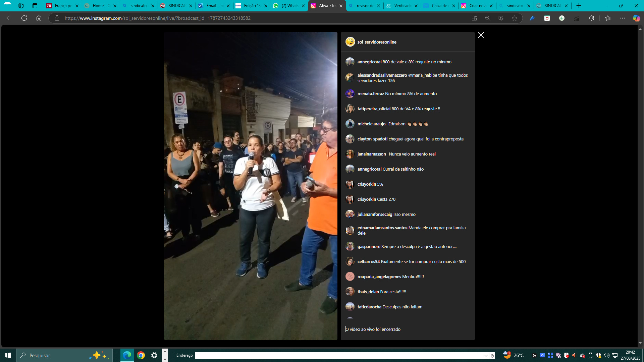Open the browser Extensions puzzle icon
The width and height of the screenshot is (644, 362).
(591, 18)
